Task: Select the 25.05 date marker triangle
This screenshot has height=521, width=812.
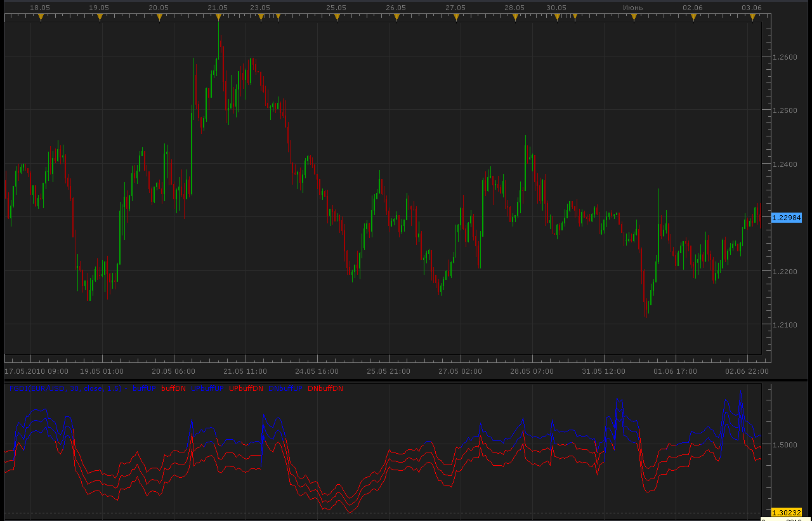Action: pyautogui.click(x=337, y=18)
